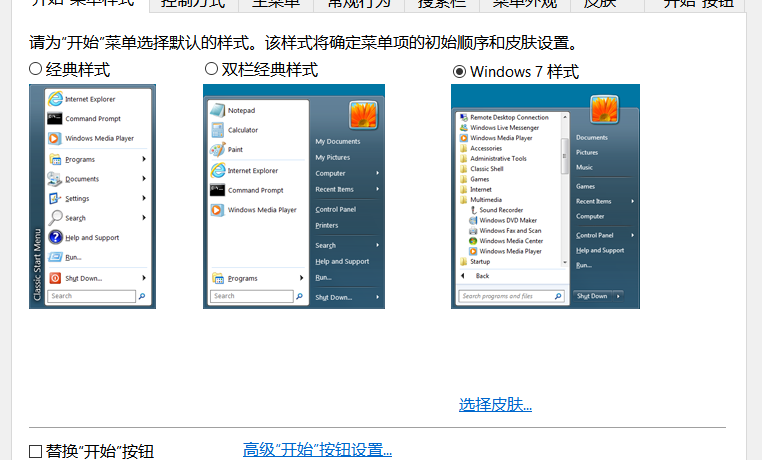Image resolution: width=762 pixels, height=460 pixels.
Task: Click Paint icon in two-column preview
Action: [x=217, y=149]
